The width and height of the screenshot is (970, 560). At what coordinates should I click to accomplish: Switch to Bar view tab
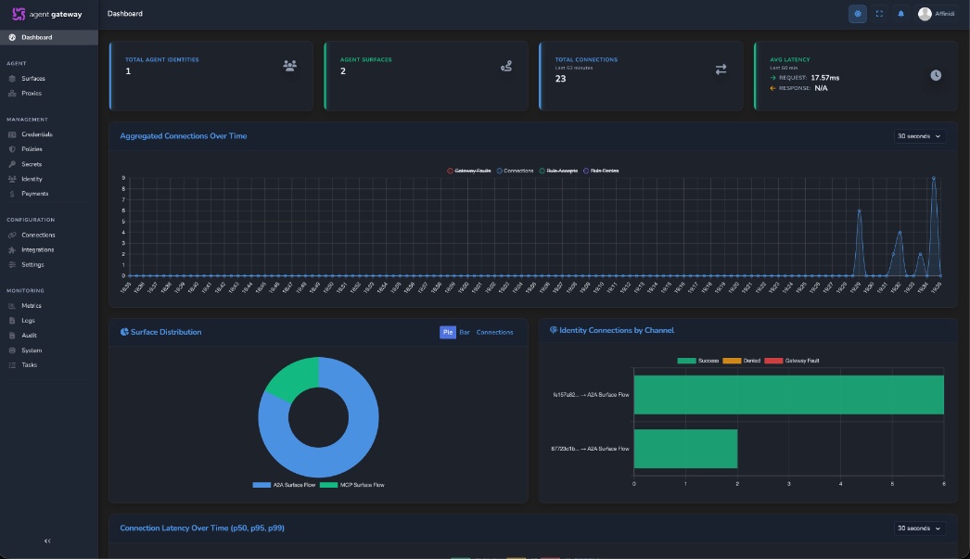click(465, 332)
